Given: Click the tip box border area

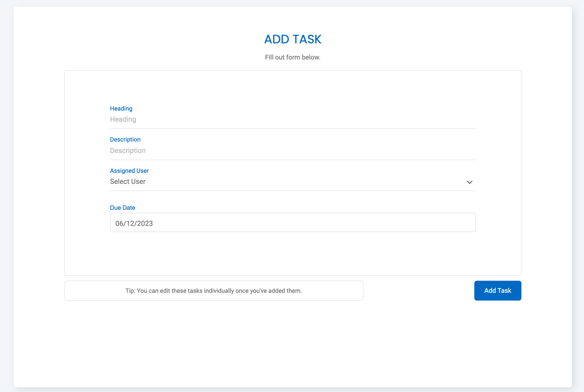Looking at the screenshot, I should 214,281.
